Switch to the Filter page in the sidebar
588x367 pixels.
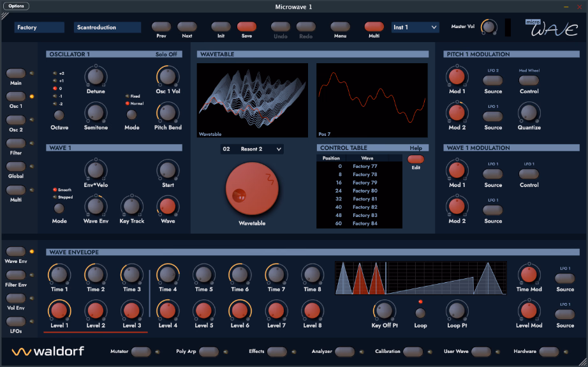16,143
